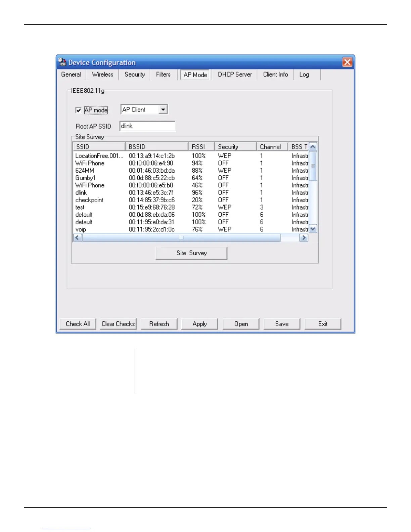
Task: Switch to the General tab
Action: 71,75
